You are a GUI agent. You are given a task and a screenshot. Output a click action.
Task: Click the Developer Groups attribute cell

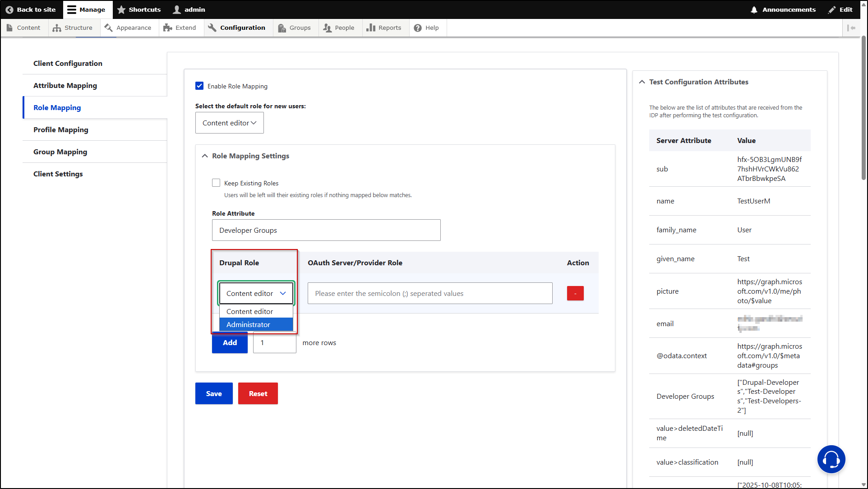point(685,396)
